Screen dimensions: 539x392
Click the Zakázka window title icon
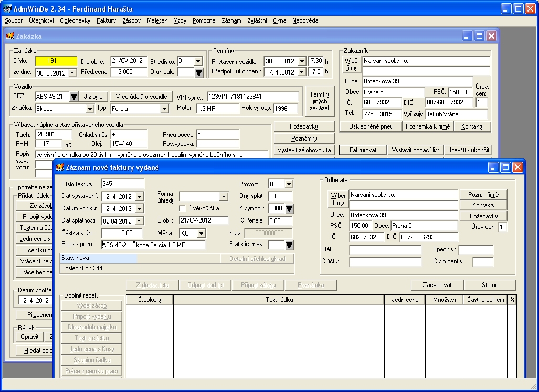tap(10, 36)
